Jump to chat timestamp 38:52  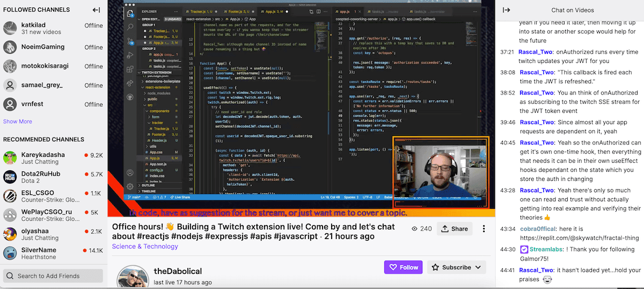(x=507, y=92)
